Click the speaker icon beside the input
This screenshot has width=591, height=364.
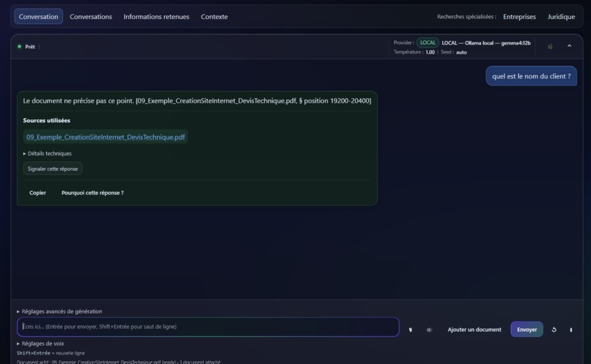(429, 330)
